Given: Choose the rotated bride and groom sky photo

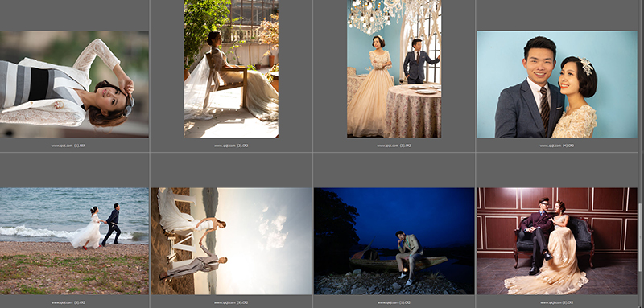Looking at the screenshot, I should (231, 241).
